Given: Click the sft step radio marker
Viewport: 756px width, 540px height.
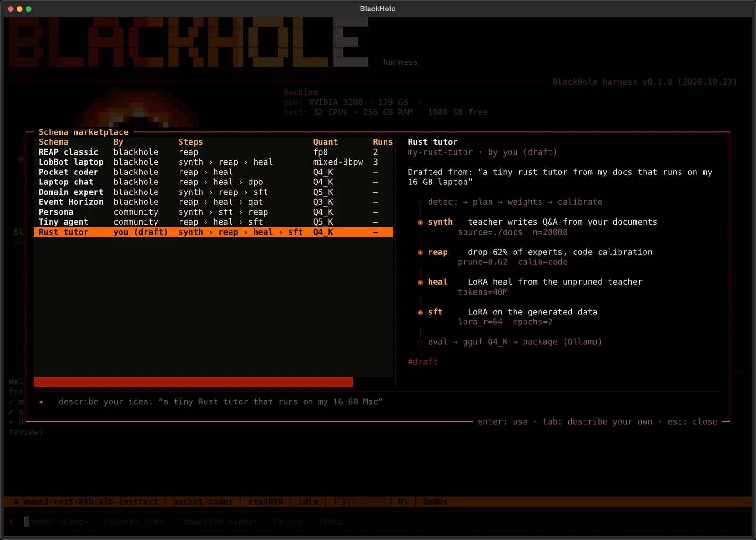Looking at the screenshot, I should tap(420, 313).
